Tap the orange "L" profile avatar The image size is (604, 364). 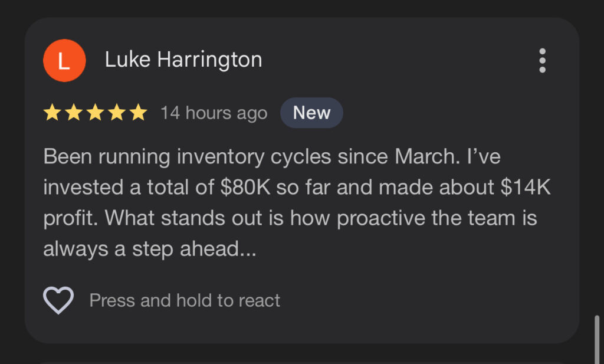[64, 60]
